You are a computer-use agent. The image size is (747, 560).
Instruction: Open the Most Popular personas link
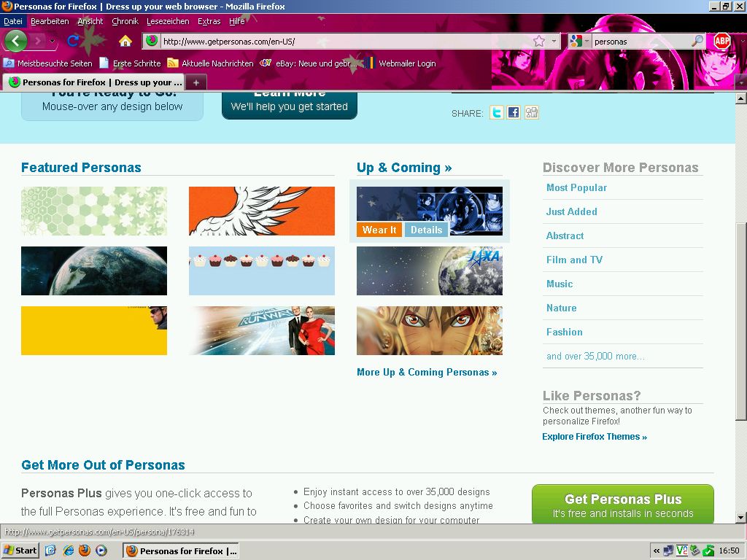tap(576, 187)
